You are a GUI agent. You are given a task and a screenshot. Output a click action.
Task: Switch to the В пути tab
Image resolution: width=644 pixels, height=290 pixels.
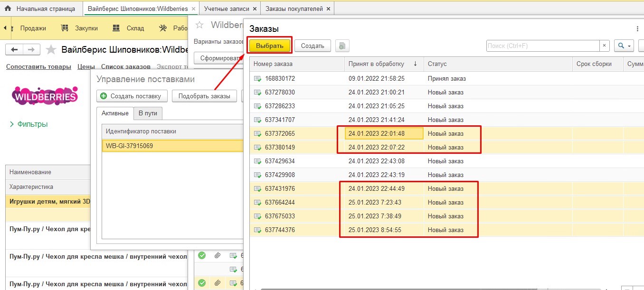coord(148,113)
